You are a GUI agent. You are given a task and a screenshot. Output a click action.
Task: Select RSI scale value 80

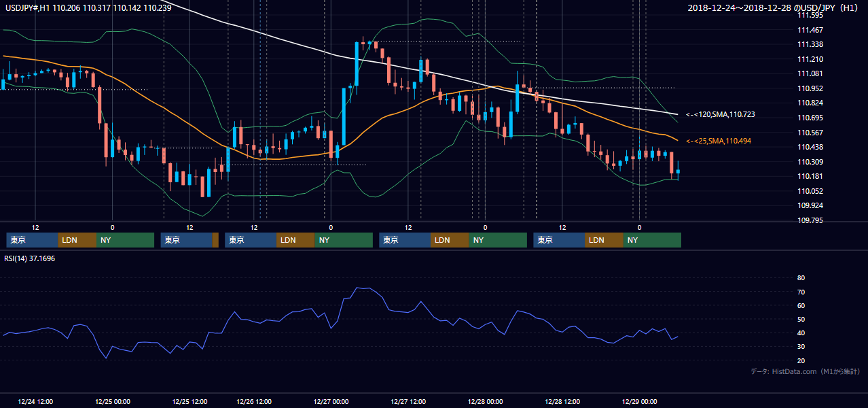(x=801, y=278)
